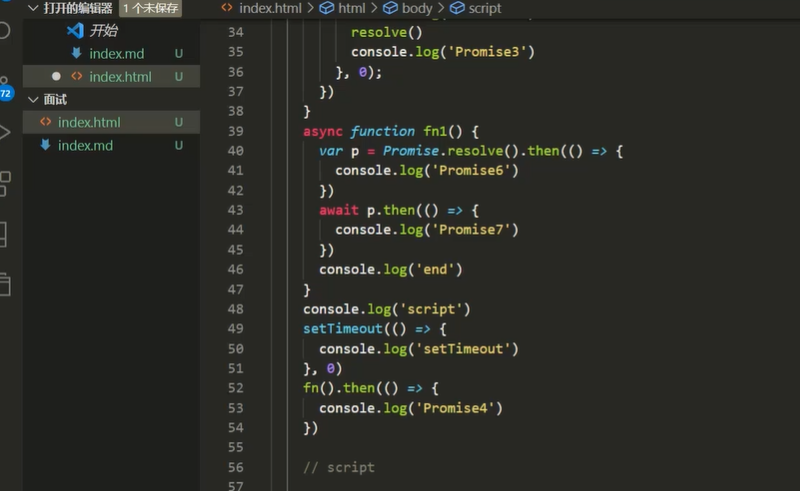Click the 'script' string on line 48
This screenshot has height=491, width=800.
431,309
